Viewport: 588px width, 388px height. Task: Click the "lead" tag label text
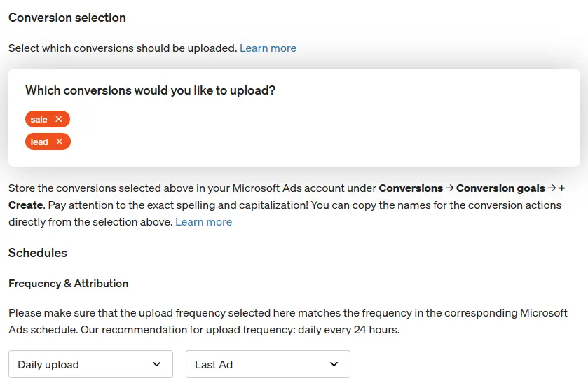click(x=40, y=141)
